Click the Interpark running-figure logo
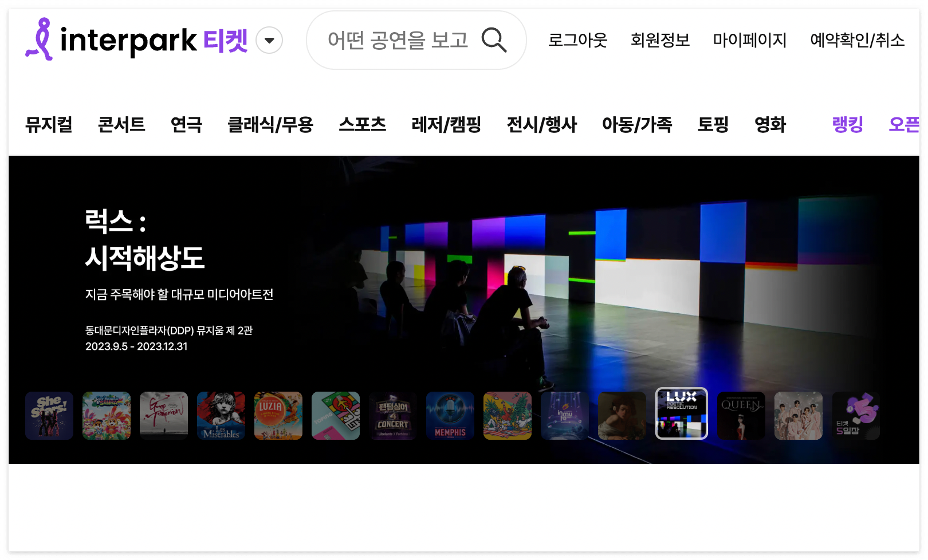This screenshot has width=928, height=560. (x=40, y=38)
